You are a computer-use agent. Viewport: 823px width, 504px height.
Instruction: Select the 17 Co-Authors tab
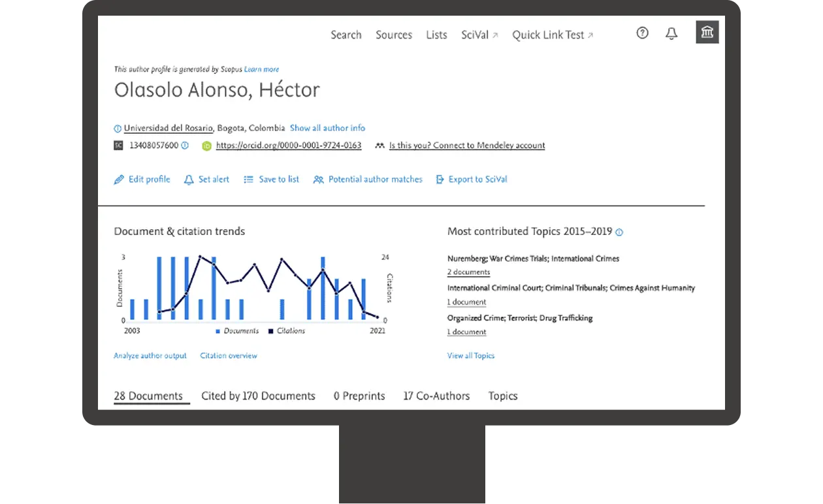[436, 396]
